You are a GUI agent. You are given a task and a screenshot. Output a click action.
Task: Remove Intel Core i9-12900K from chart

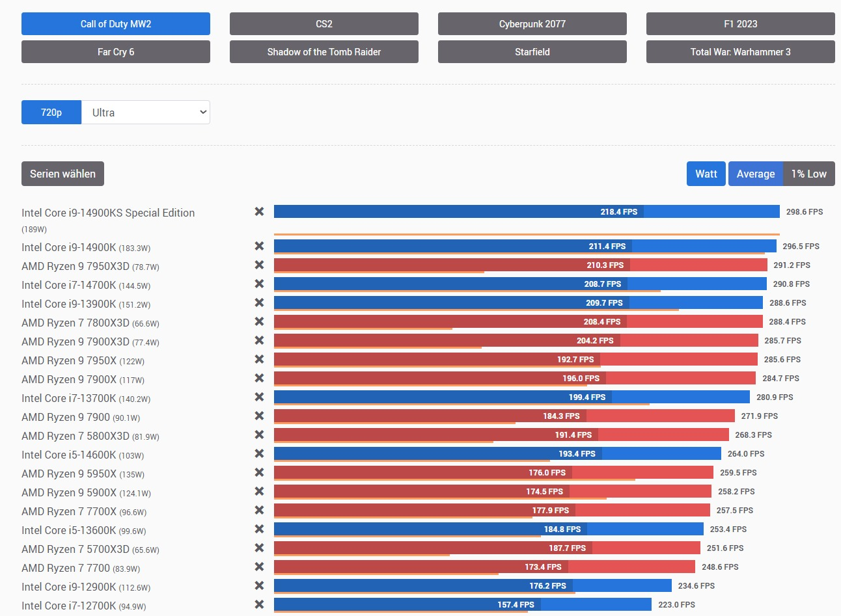tap(259, 585)
